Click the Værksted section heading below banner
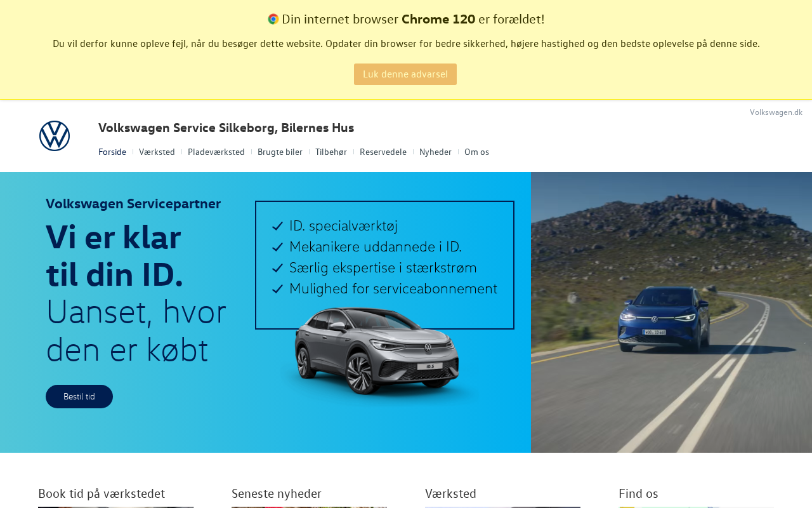 [450, 493]
